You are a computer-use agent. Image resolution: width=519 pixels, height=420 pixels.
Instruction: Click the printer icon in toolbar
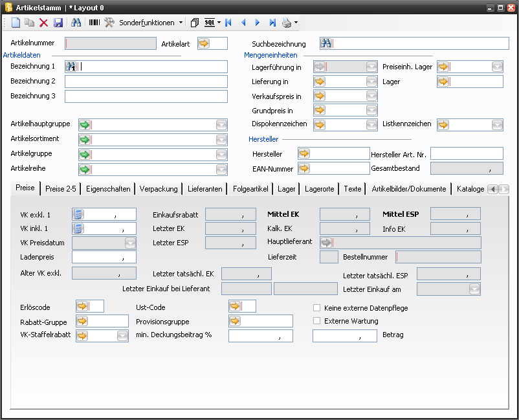coord(287,23)
